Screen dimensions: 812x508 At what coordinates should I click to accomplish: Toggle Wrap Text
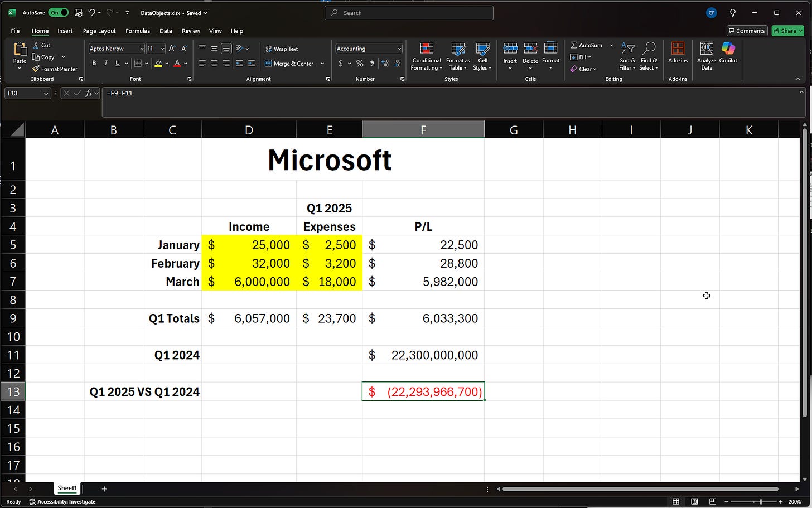click(x=282, y=49)
